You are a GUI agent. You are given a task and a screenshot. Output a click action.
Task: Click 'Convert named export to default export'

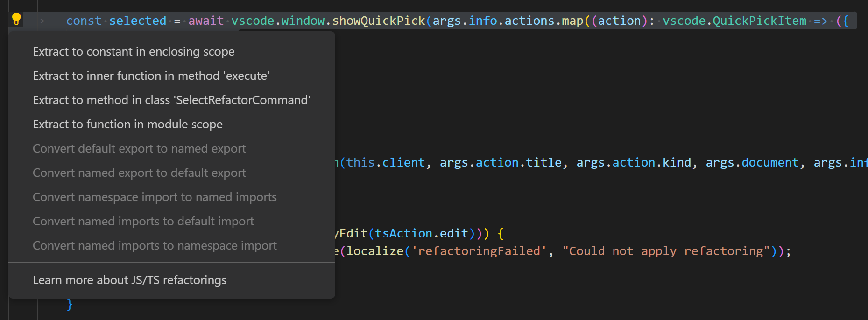click(139, 173)
